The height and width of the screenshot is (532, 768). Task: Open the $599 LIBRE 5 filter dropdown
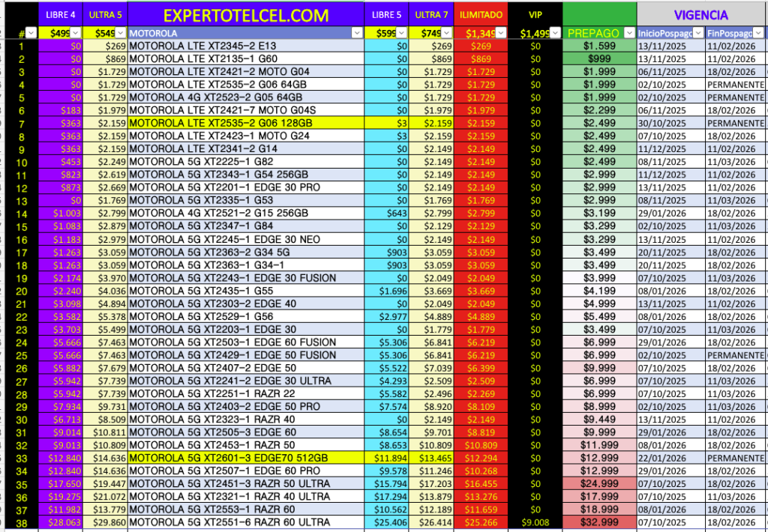point(402,34)
